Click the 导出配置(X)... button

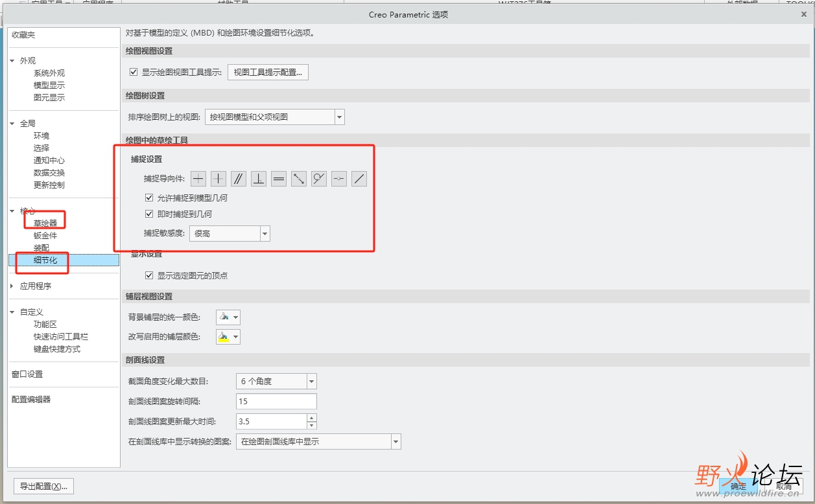pyautogui.click(x=43, y=487)
